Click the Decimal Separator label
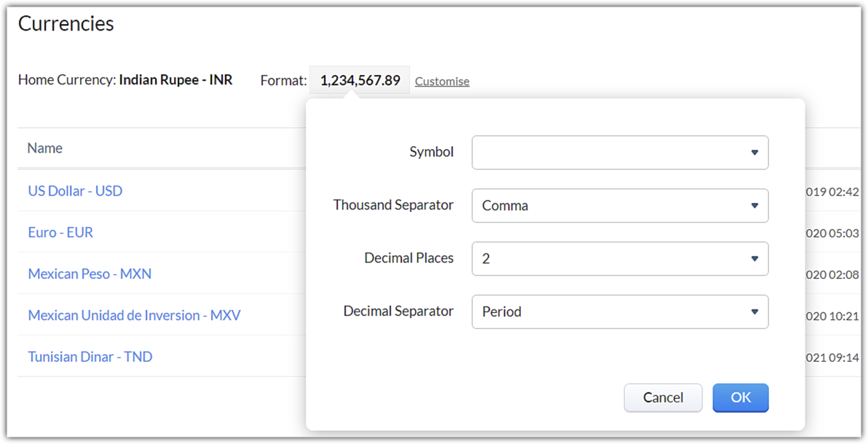Viewport: 868px width, 444px height. [398, 311]
